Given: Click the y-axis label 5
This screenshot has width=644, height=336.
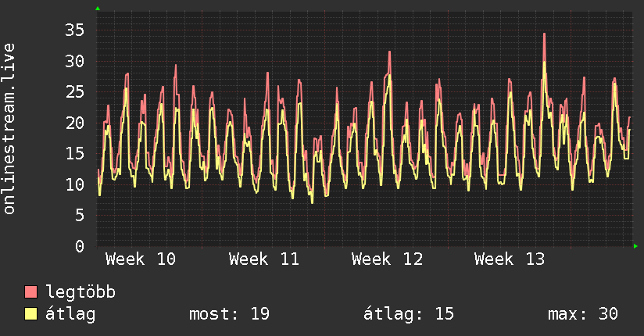Looking at the screenshot, I should coord(80,215).
